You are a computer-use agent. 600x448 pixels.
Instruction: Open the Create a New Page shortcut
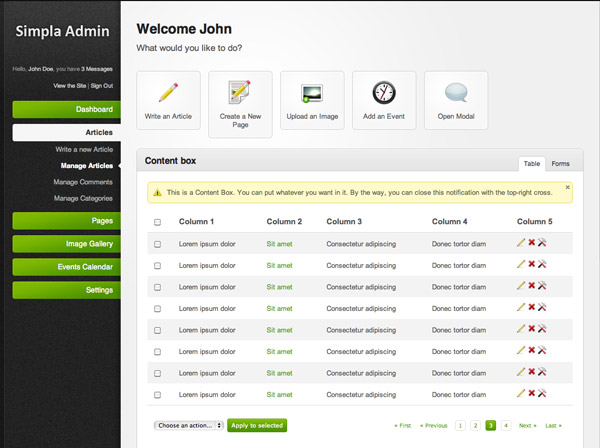240,93
